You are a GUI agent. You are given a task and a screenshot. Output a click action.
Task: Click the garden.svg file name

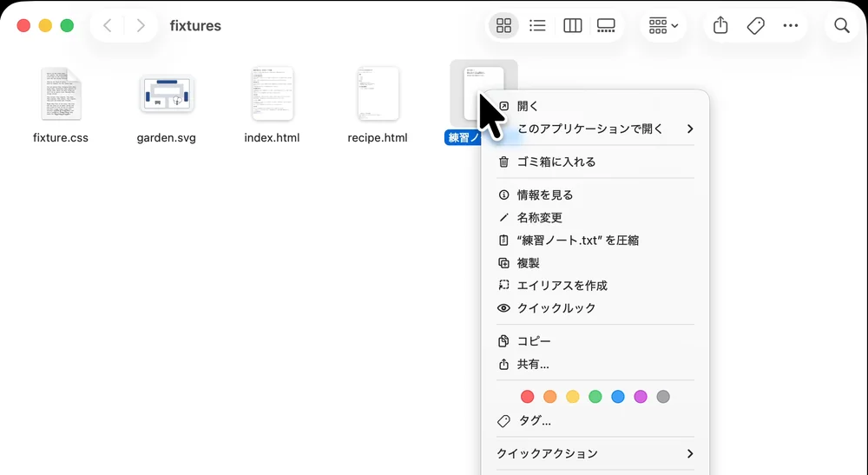(x=167, y=138)
